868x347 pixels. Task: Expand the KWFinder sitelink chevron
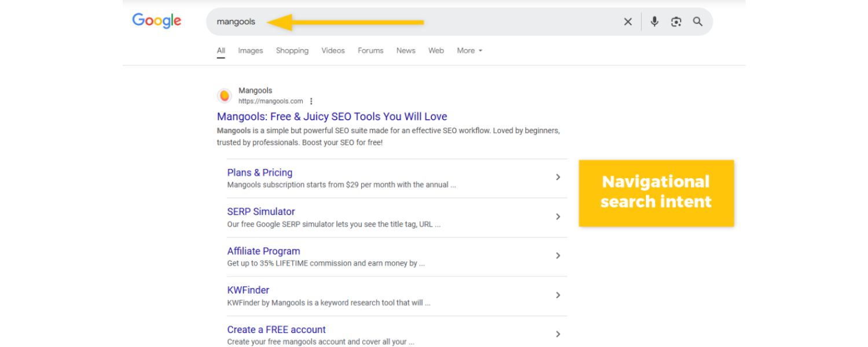click(x=558, y=295)
